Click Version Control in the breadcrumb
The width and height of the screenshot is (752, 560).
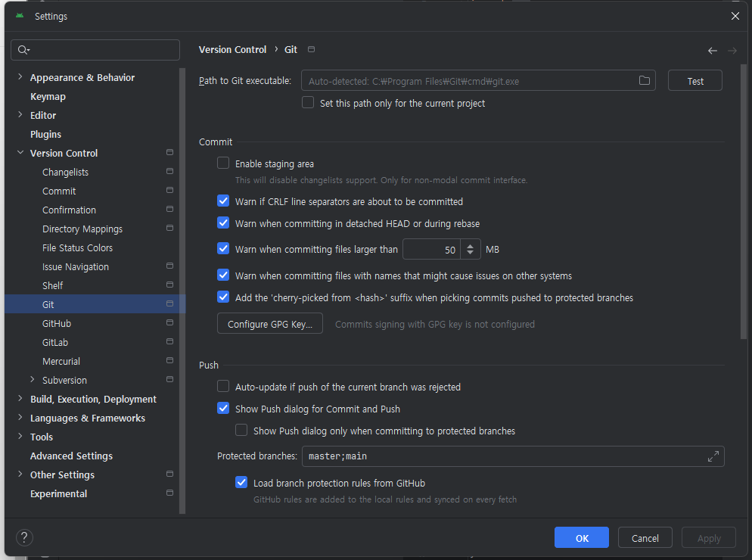pos(232,49)
